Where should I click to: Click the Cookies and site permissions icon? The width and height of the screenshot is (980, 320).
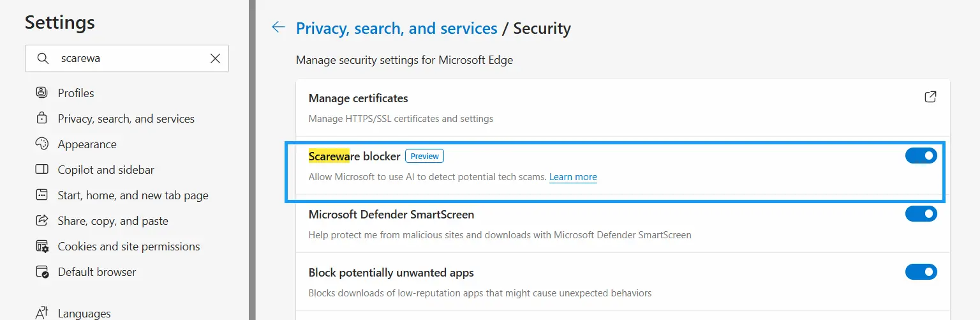(x=42, y=246)
